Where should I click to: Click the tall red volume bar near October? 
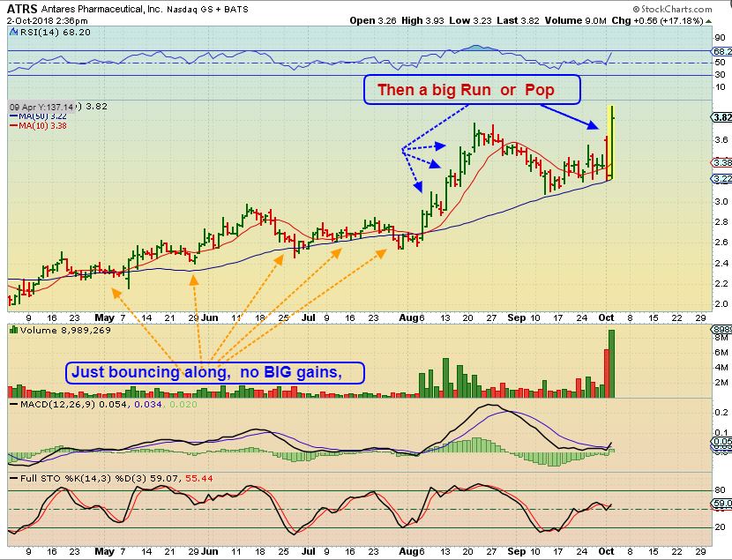pos(607,373)
